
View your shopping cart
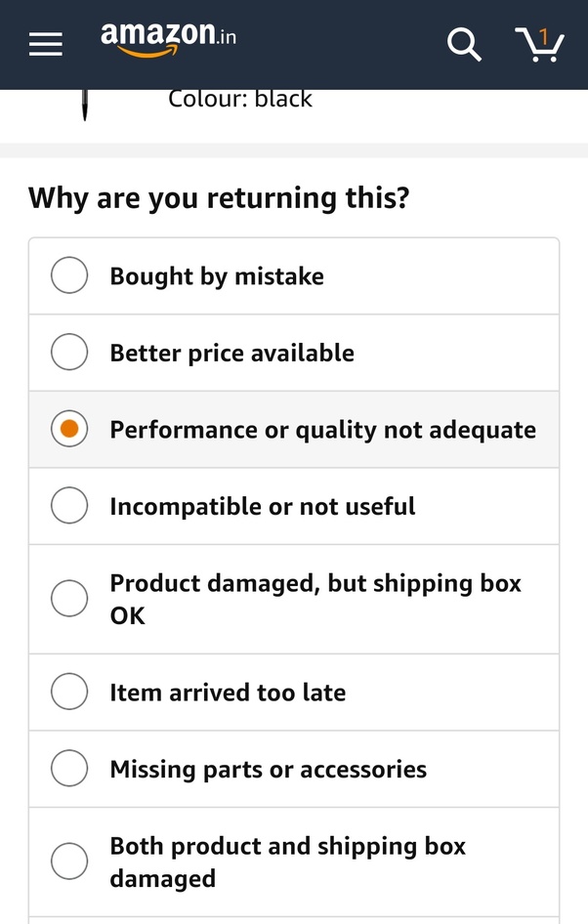coord(540,47)
